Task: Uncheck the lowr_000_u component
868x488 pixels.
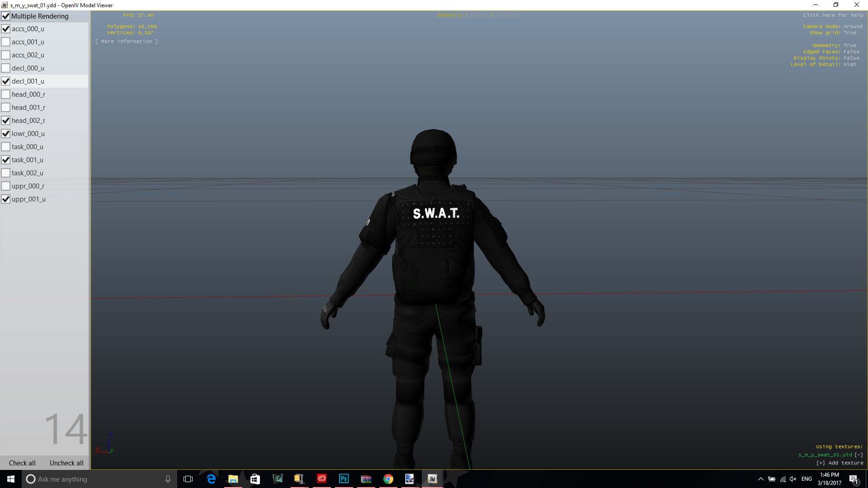Action: tap(6, 134)
